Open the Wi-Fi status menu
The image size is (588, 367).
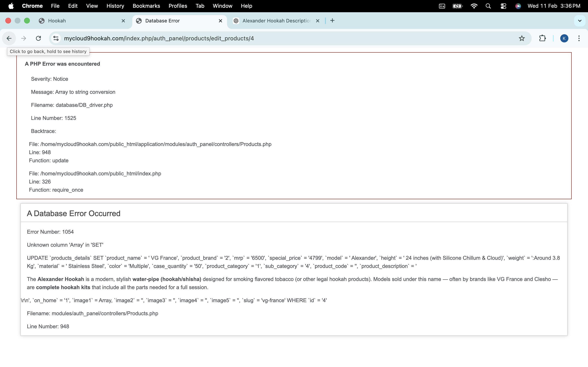[474, 6]
